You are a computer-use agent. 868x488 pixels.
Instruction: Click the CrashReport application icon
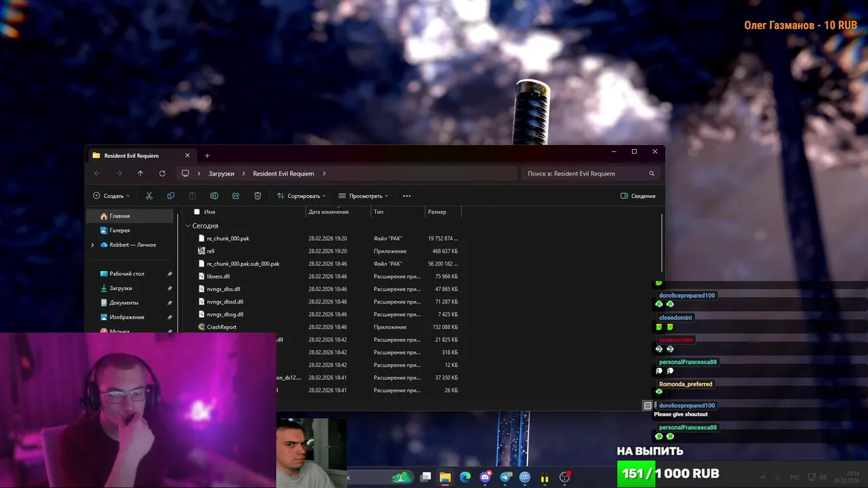(201, 327)
